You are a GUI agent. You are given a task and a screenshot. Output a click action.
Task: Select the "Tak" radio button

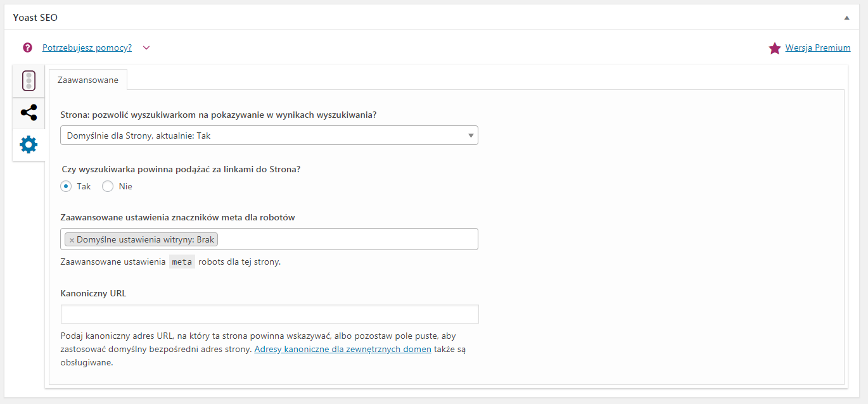tap(66, 186)
